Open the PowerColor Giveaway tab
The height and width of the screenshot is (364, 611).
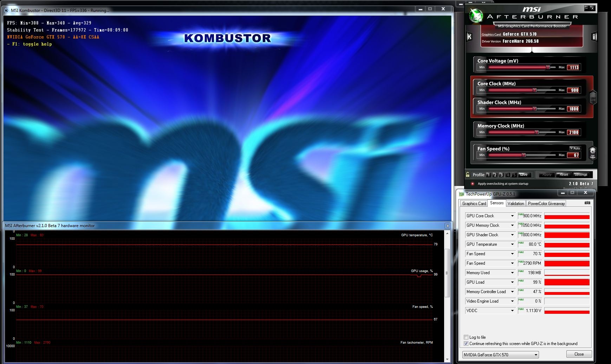click(x=546, y=204)
